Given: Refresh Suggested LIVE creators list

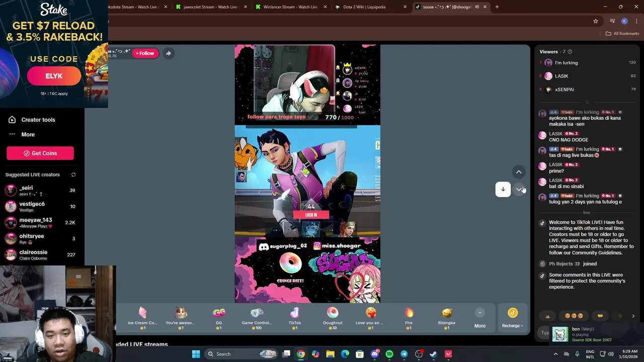Looking at the screenshot, I should pyautogui.click(x=73, y=174).
